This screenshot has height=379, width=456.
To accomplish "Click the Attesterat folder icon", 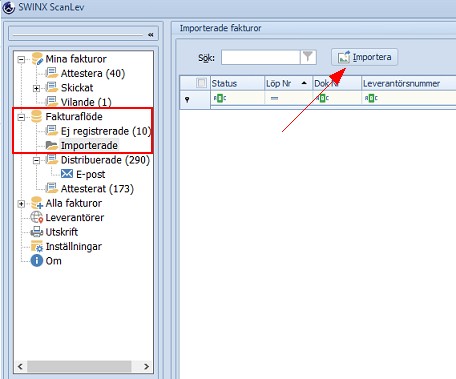I will point(52,188).
